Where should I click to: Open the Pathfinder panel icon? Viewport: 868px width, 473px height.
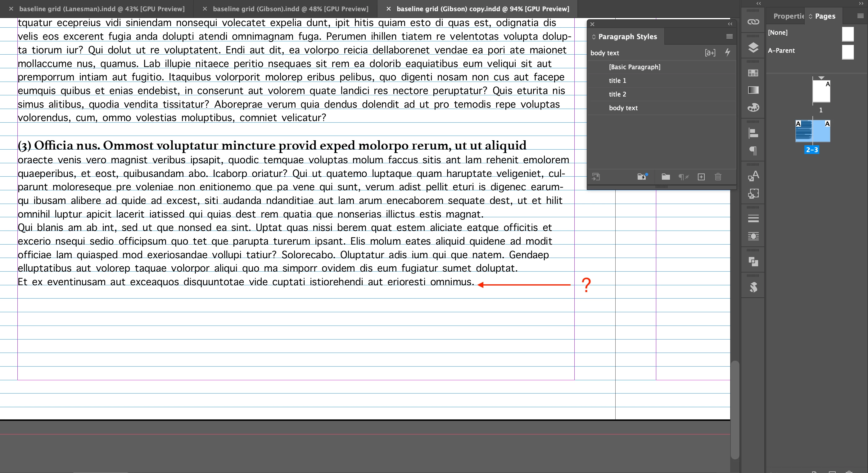pyautogui.click(x=753, y=262)
